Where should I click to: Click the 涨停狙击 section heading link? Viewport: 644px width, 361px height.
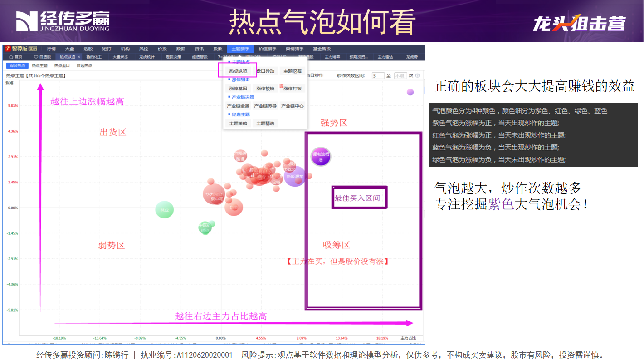coord(240,79)
